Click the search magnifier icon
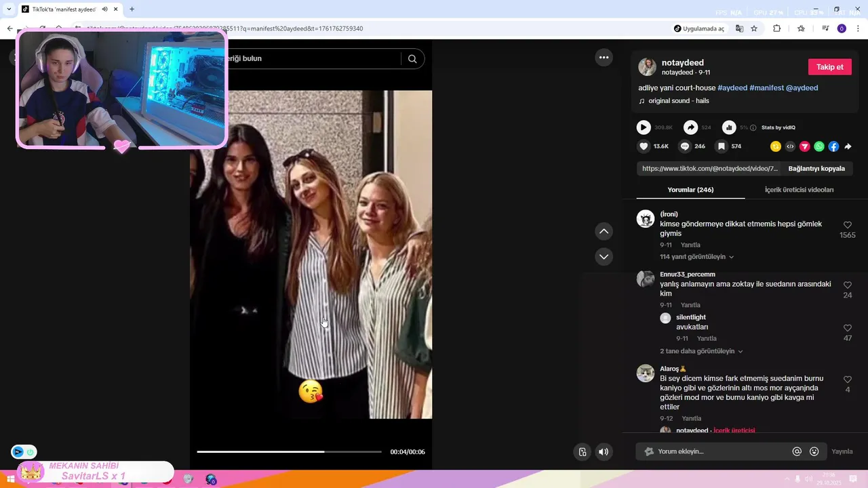 click(x=412, y=59)
